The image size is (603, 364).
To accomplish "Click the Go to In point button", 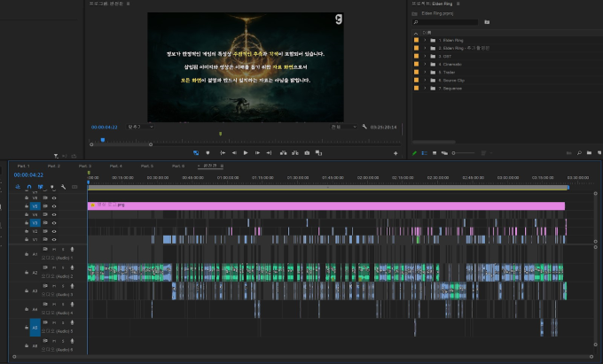I will coord(223,153).
